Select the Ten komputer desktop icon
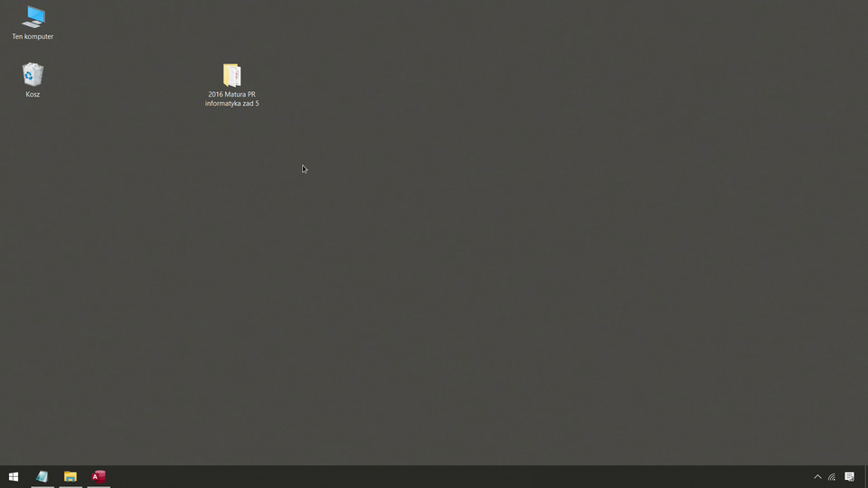868x488 pixels. 33,16
